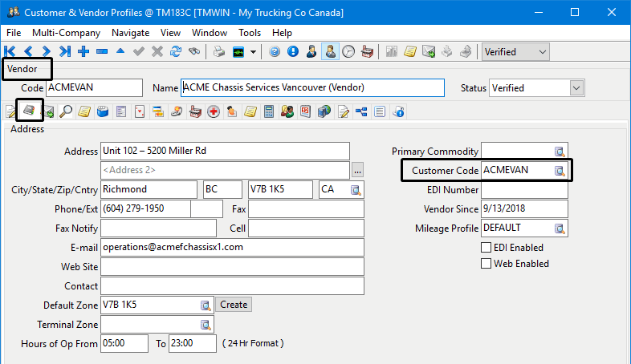This screenshot has height=364, width=631.
Task: Click the magnifying glass icon in vendor toolbar
Action: 66,111
